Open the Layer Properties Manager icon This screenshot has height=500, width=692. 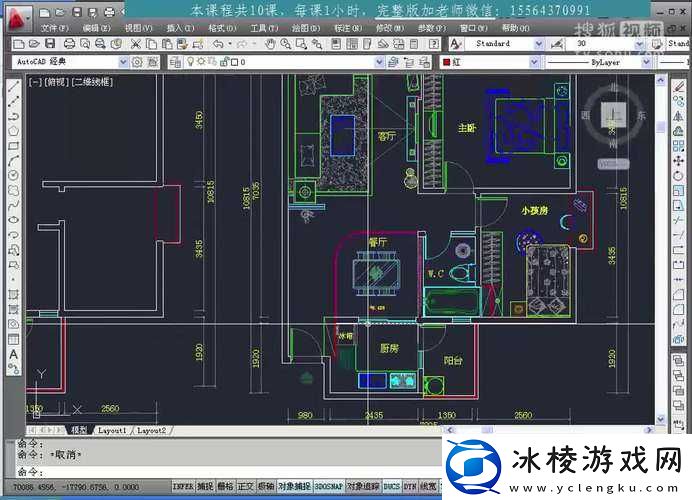pyautogui.click(x=175, y=62)
